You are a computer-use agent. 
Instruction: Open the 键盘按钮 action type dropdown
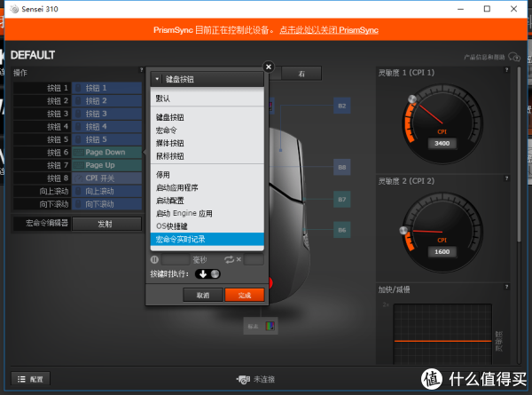(207, 80)
